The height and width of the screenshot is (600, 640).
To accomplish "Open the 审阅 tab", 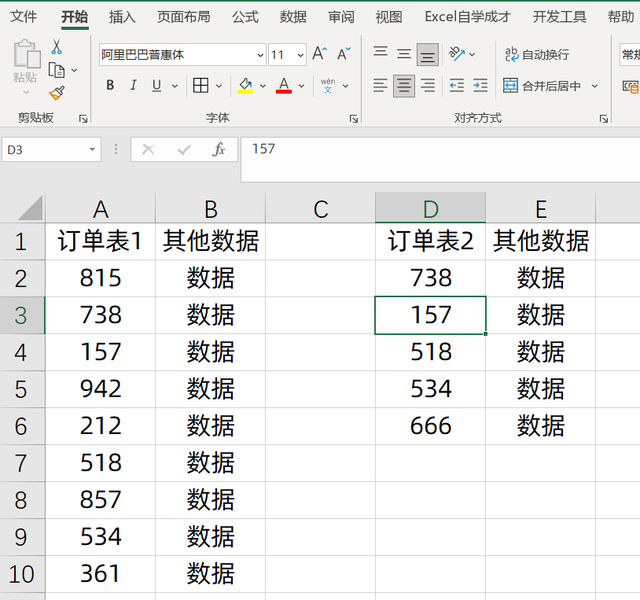I will (x=341, y=17).
